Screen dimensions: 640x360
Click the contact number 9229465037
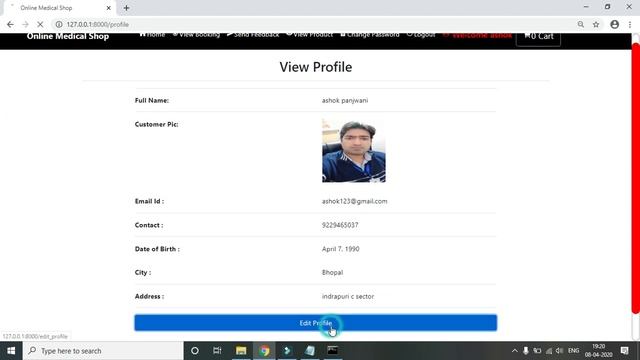340,225
